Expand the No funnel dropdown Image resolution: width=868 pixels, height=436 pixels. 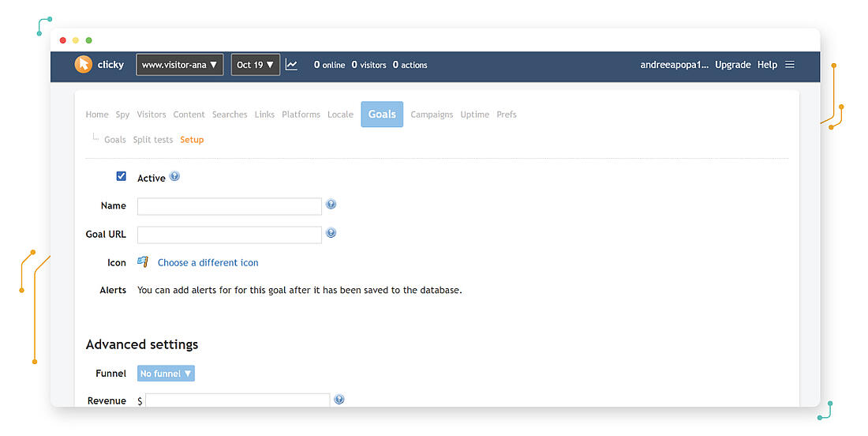[x=166, y=374]
